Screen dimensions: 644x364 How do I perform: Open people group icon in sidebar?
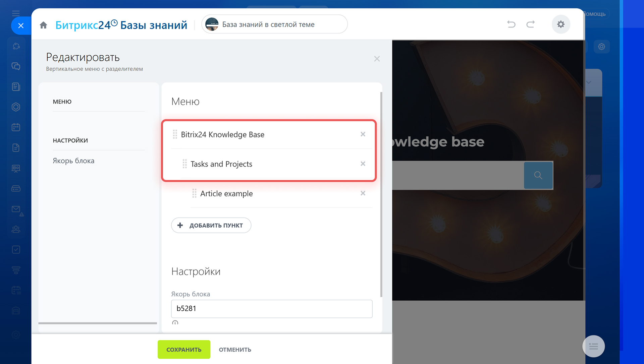tap(16, 229)
